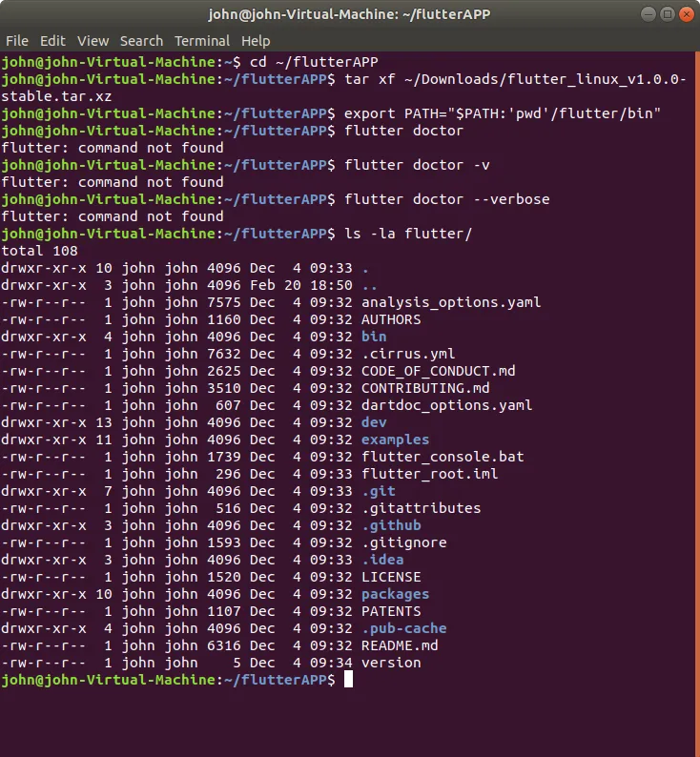Open the View menu
This screenshot has height=757, width=700.
pyautogui.click(x=93, y=41)
